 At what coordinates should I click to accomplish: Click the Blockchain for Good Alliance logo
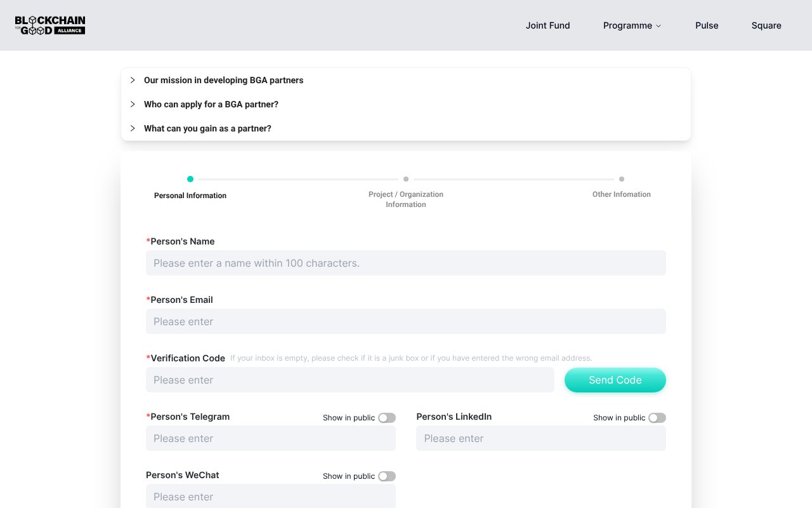click(49, 25)
